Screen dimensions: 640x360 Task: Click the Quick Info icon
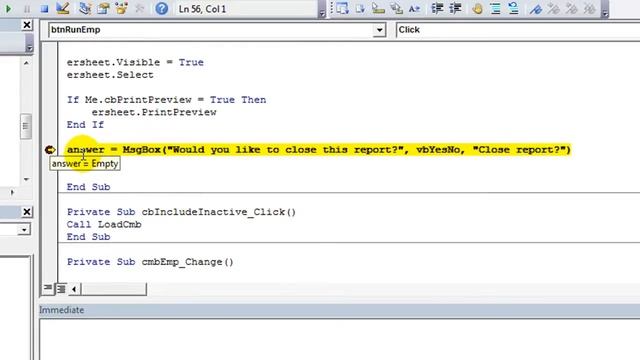pos(378,8)
